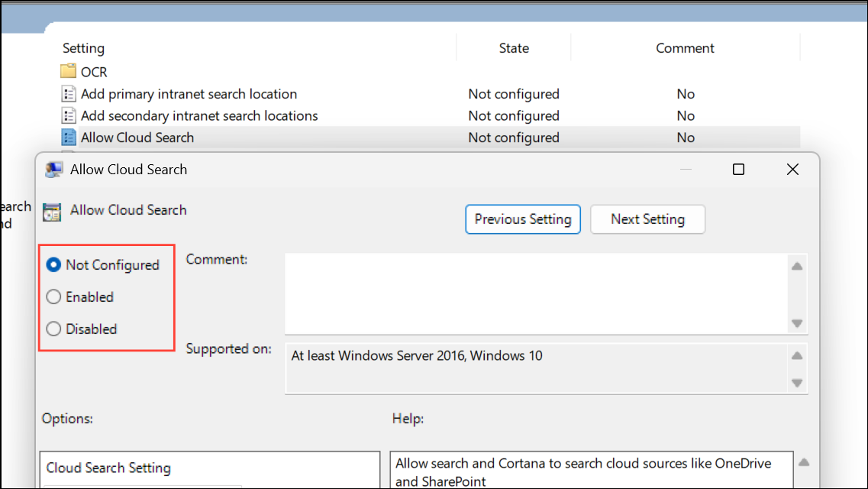Screen dimensions: 868x489
Task: Click the Allow Cloud Search list policy icon
Action: click(69, 138)
